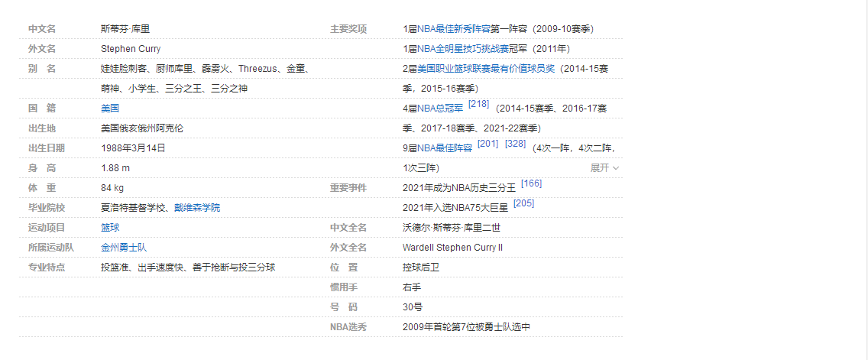This screenshot has height=360, width=868.
Task: Open citation [201]
Action: pos(487,144)
